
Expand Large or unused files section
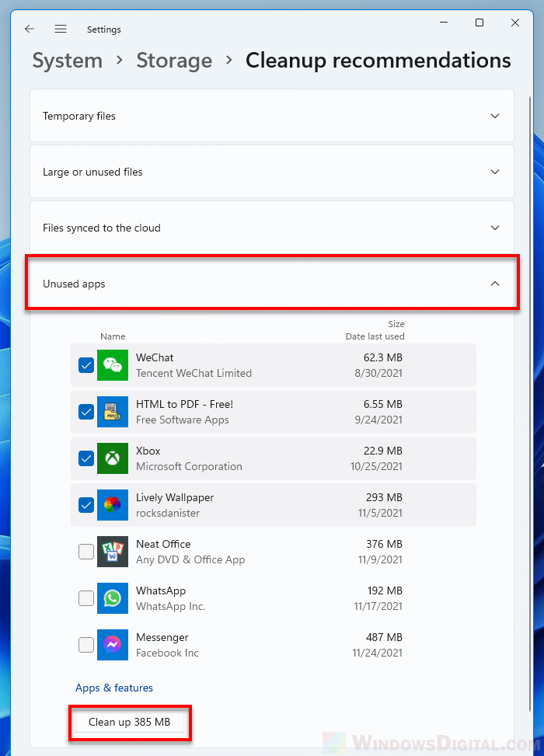coord(272,172)
